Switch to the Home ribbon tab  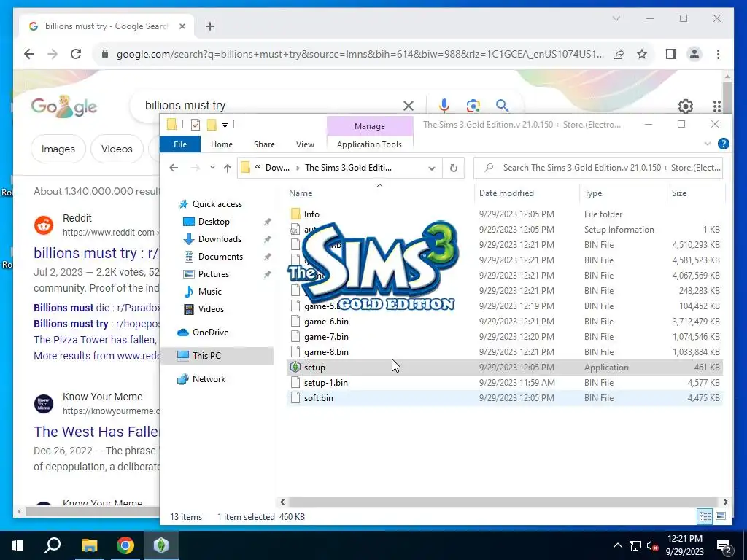pos(222,144)
